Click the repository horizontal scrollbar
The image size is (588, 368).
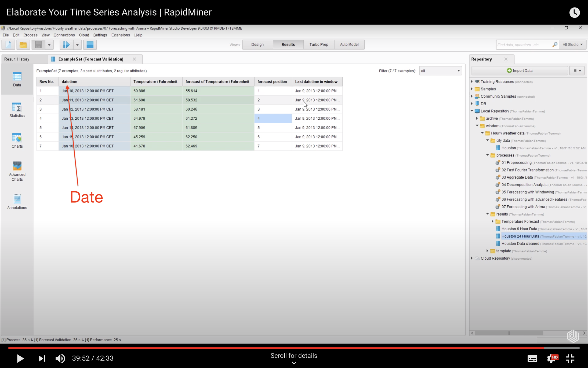(x=509, y=333)
